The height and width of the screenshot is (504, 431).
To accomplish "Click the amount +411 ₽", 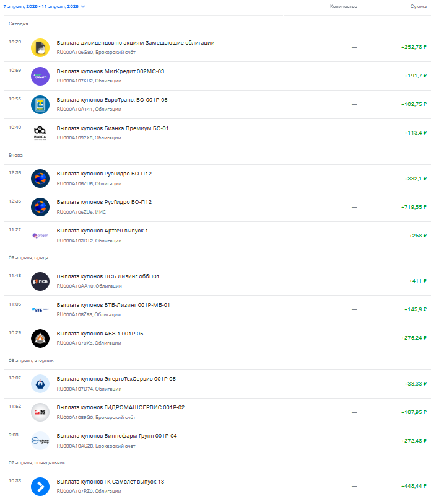I will 417,281.
